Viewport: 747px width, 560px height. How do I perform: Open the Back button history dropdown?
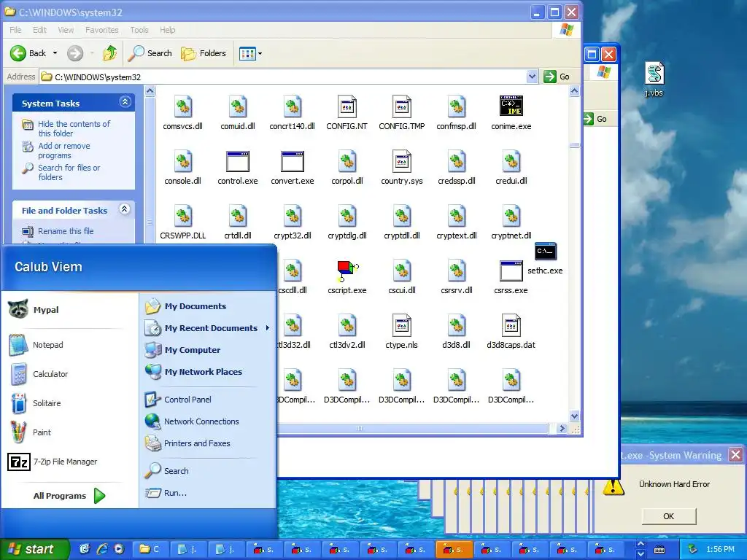[x=55, y=53]
